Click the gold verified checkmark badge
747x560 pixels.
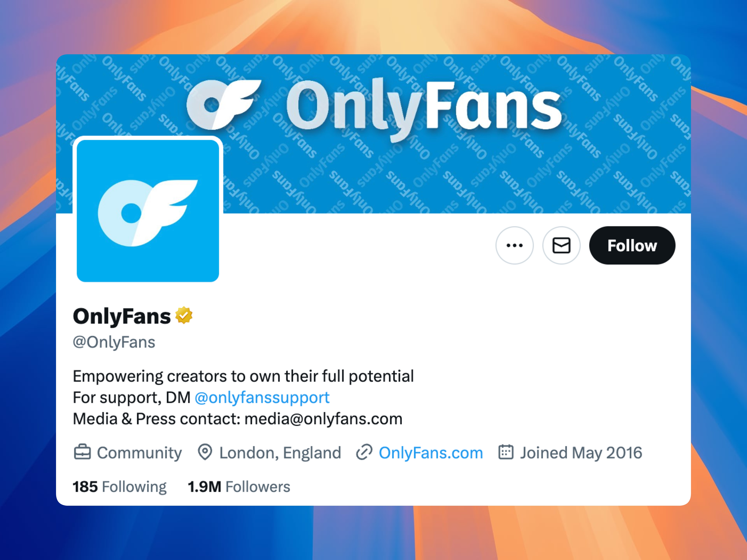click(184, 316)
